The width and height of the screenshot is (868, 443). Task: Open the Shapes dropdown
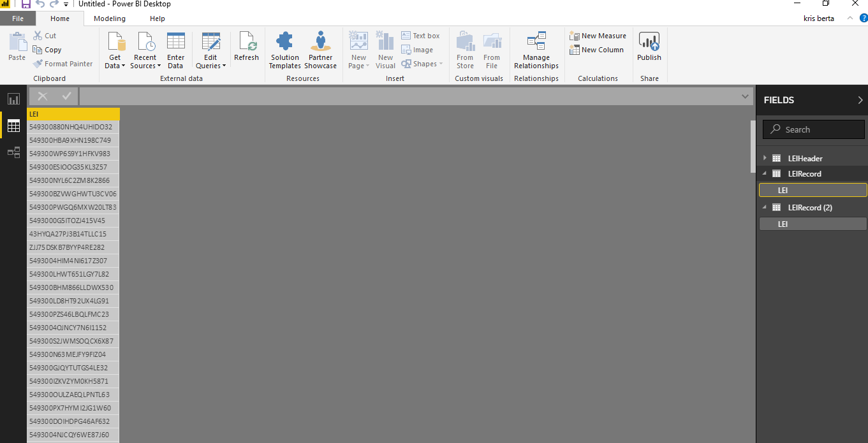point(422,64)
